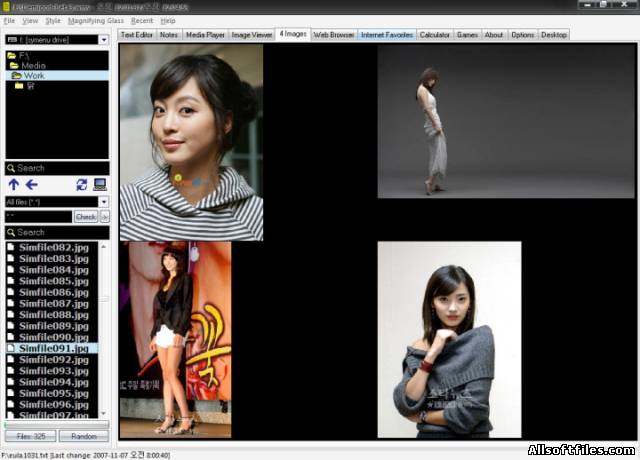Viewport: 640px width, 460px height.
Task: Select Simfile085.jpg in file list
Action: point(53,281)
